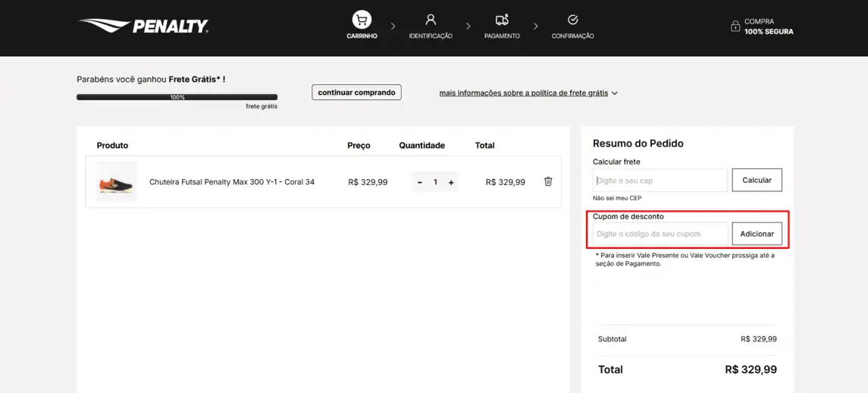Click the product name Chuteira Futsal Penalty Max 300
868x393 pixels.
pyautogui.click(x=232, y=182)
